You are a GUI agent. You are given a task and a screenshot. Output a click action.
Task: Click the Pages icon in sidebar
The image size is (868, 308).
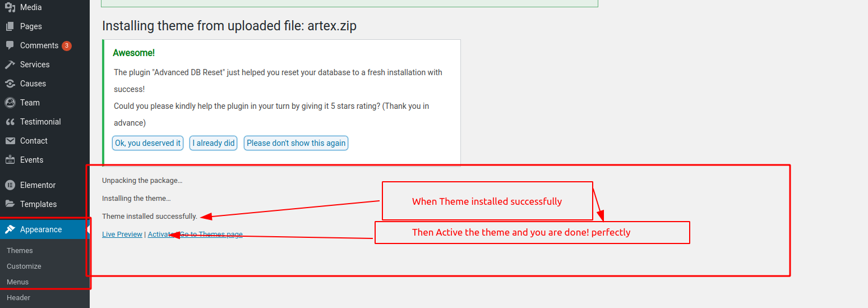coord(10,26)
